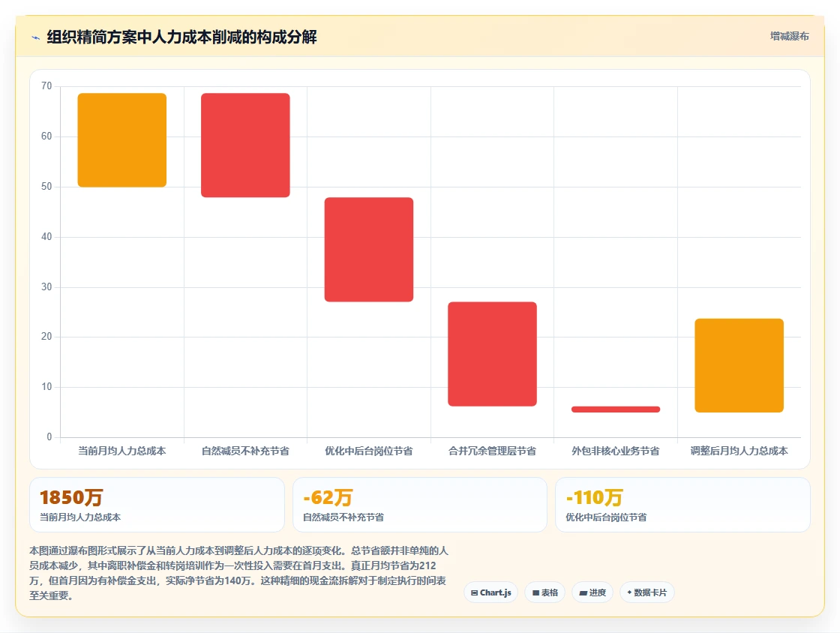
Task: Click the -110万 data card
Action: tap(682, 505)
